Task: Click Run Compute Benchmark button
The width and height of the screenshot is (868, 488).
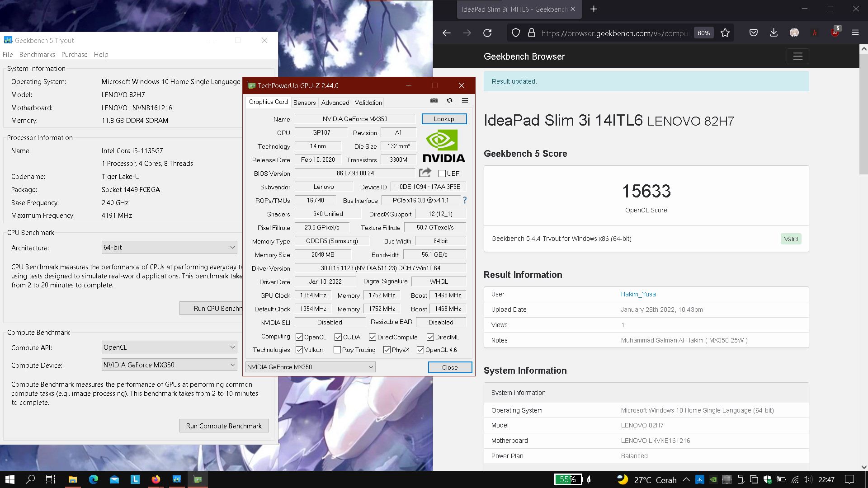Action: pyautogui.click(x=224, y=426)
